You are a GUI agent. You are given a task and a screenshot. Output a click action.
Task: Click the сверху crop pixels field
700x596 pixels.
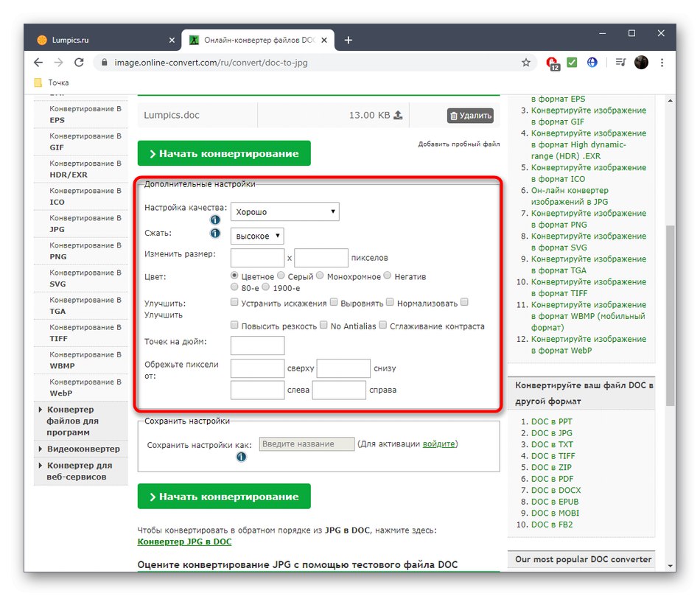tap(258, 368)
